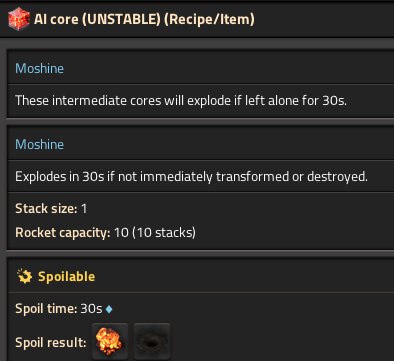The width and height of the screenshot is (394, 361).
Task: Click the AI core (UNSTABLE) title text
Action: 97,19
